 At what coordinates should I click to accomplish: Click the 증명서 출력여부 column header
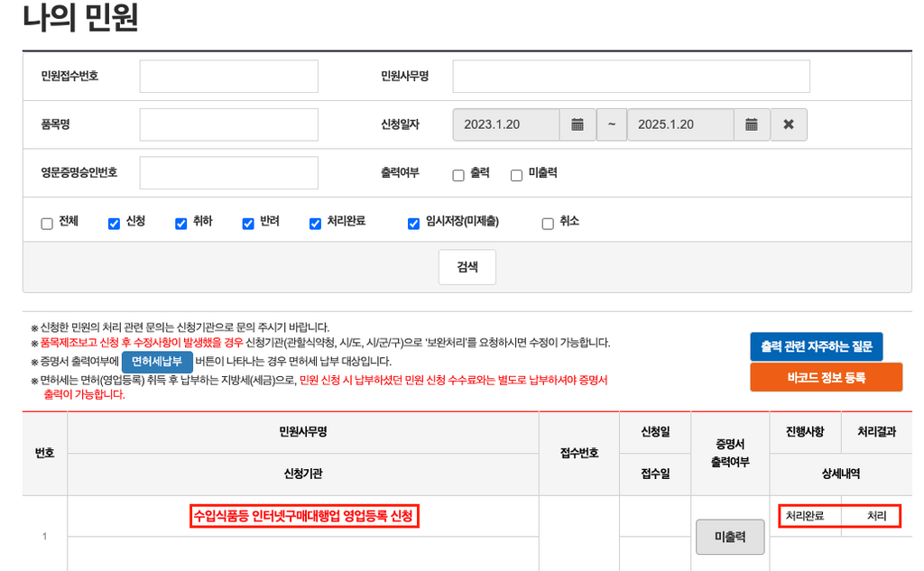click(x=730, y=453)
